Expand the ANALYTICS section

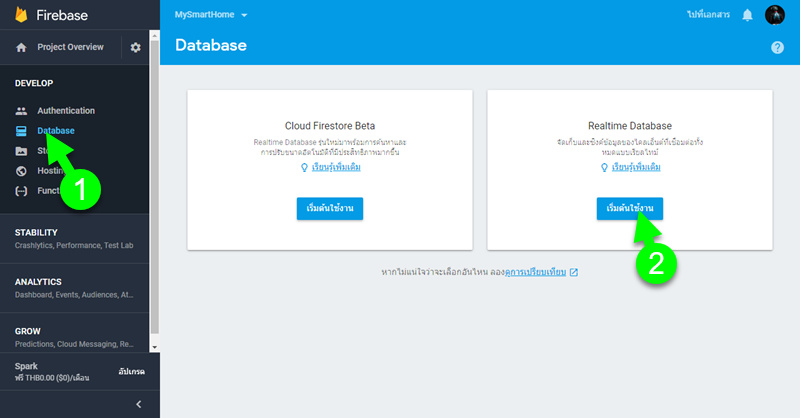point(74,288)
